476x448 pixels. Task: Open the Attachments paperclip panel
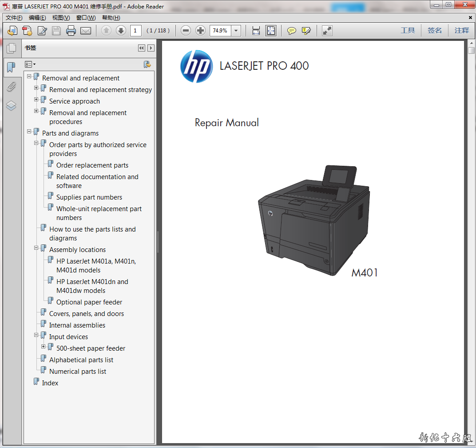(11, 87)
